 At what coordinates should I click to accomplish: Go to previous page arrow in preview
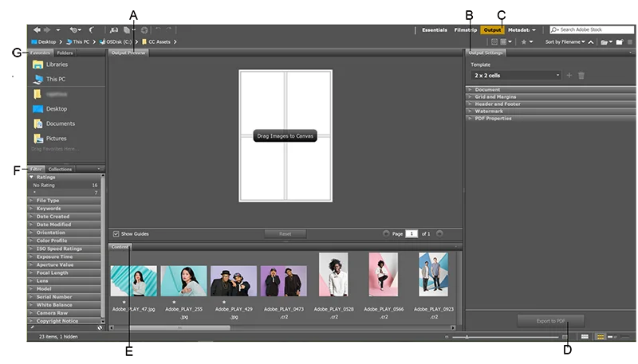pyautogui.click(x=386, y=233)
